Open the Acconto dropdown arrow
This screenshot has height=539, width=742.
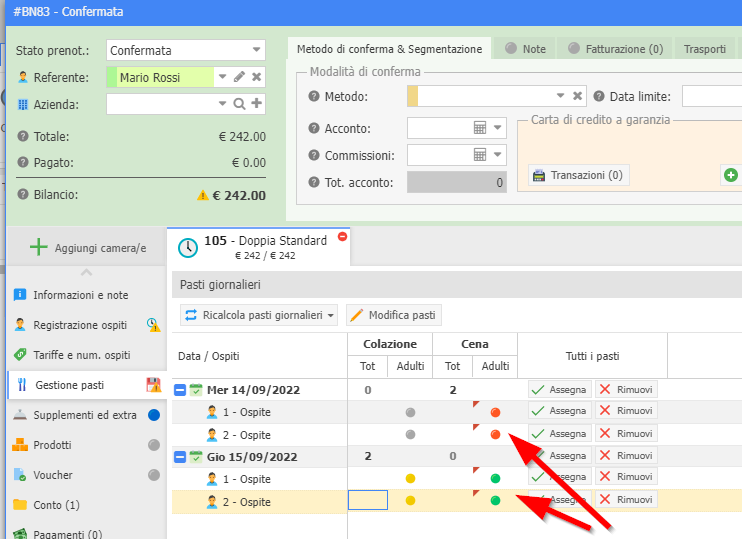click(497, 128)
